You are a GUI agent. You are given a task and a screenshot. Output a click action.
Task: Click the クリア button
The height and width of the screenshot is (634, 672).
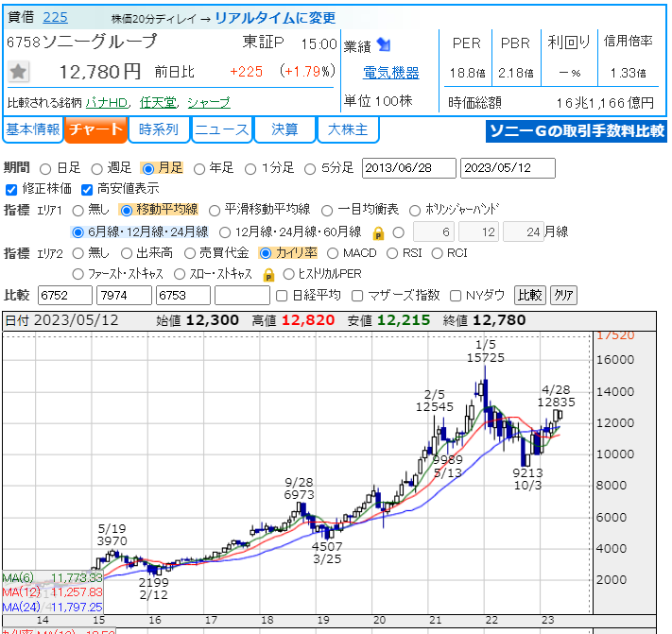coord(563,295)
